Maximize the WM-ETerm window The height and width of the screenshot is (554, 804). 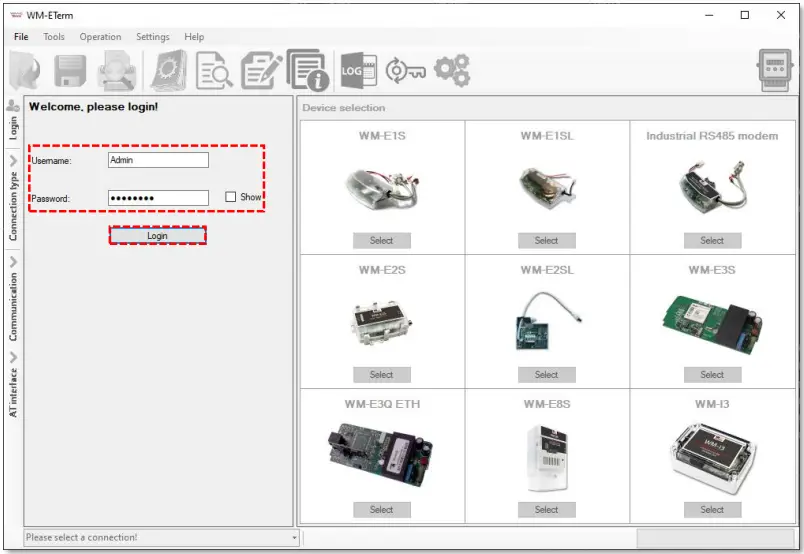pyautogui.click(x=745, y=15)
